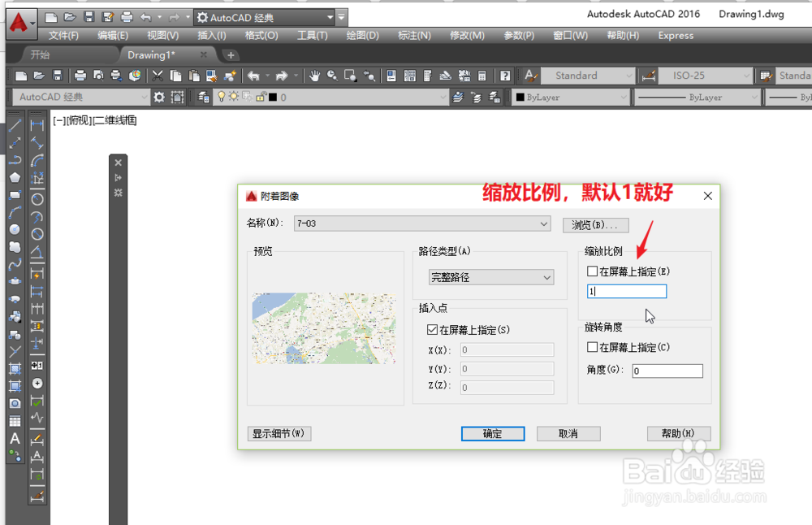Enable Specify on-screen for rotation angle
812x525 pixels.
pos(593,347)
